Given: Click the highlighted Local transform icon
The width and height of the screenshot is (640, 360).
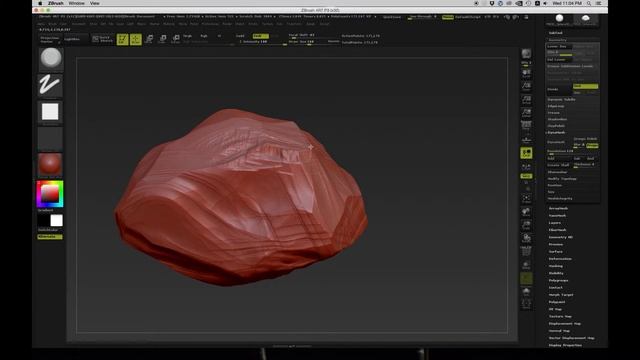Looking at the screenshot, I should click(x=526, y=153).
